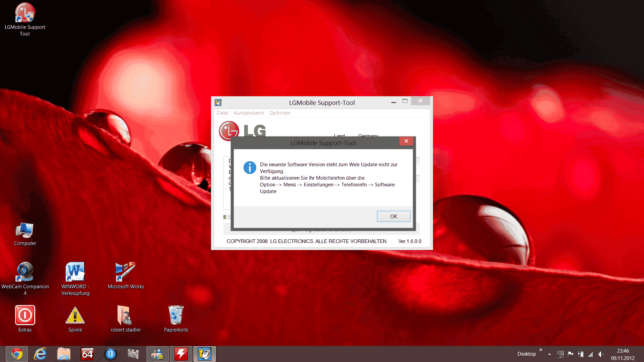The width and height of the screenshot is (644, 362).
Task: Switch to LGMobile Support Tool taskbar button
Action: 204,354
